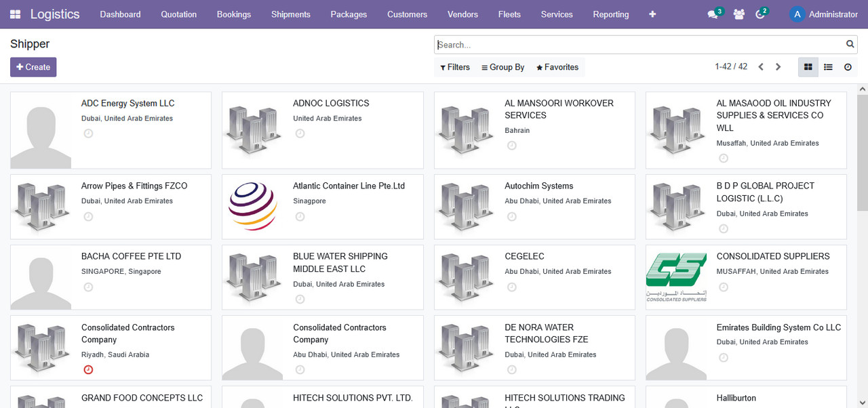Open Atlantic Container Line logo thumbnail
This screenshot has height=408, width=868.
252,207
